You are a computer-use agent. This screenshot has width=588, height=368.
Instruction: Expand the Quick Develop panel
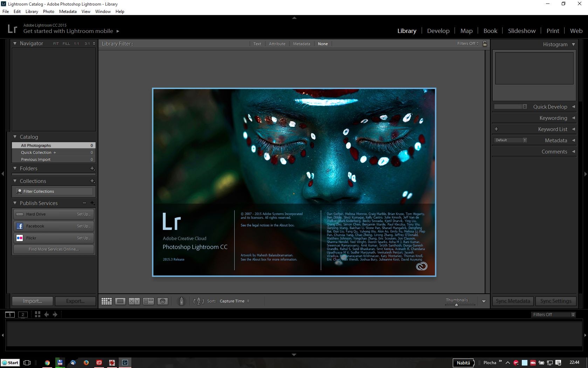point(573,107)
